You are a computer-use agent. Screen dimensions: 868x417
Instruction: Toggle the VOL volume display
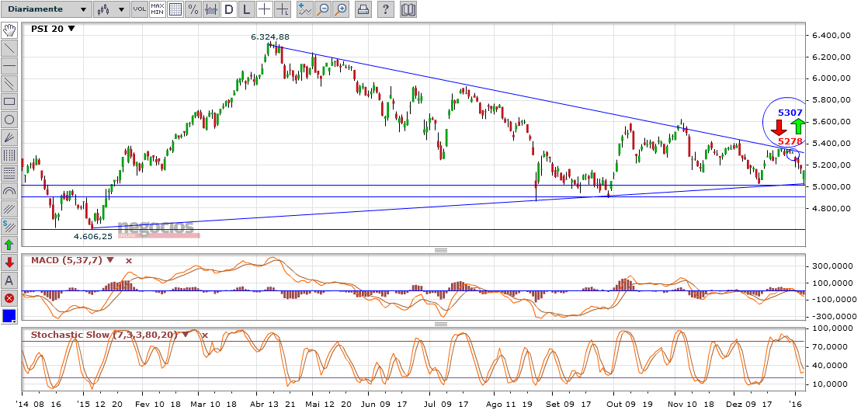[x=139, y=9]
